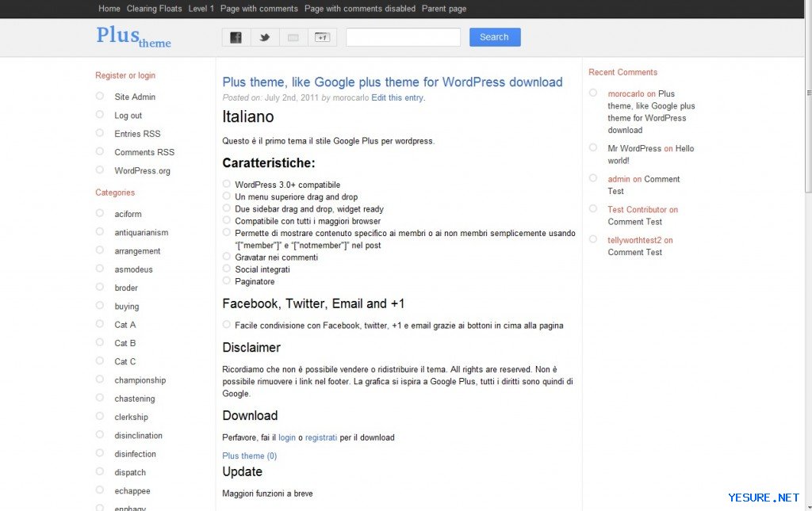Click the Facebook share icon

(x=236, y=37)
